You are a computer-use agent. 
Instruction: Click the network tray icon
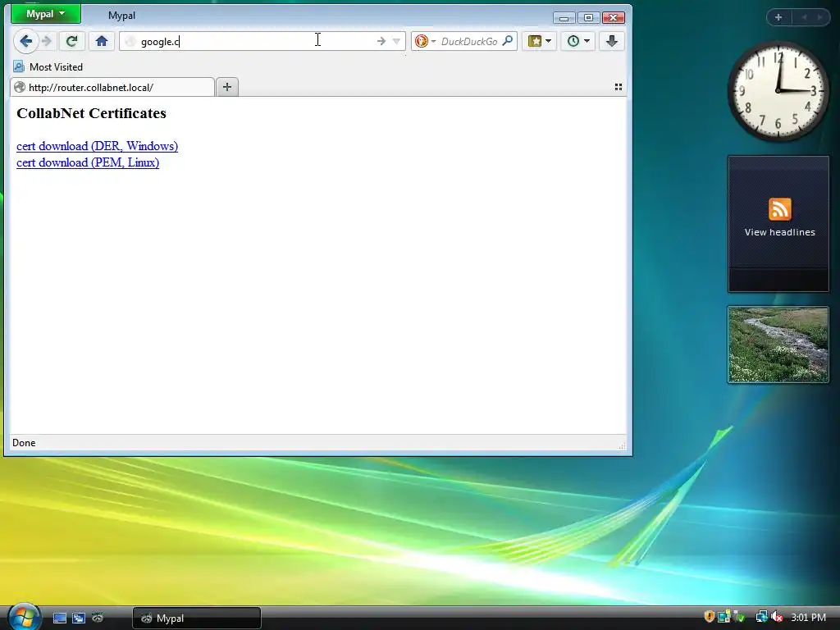click(761, 617)
